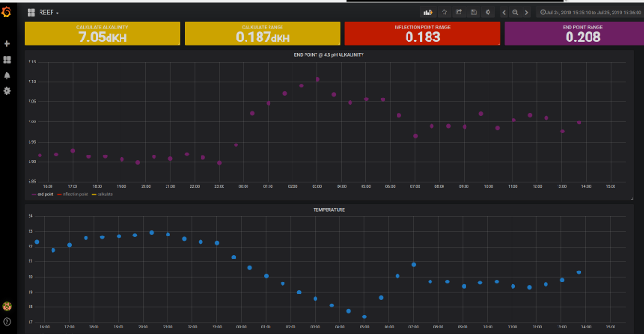
Task: Click the Create plus icon in the sidebar
Action: click(x=7, y=43)
